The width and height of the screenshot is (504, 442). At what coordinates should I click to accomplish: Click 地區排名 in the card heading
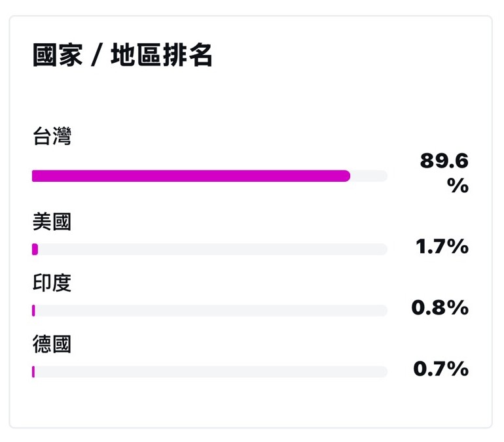point(162,56)
